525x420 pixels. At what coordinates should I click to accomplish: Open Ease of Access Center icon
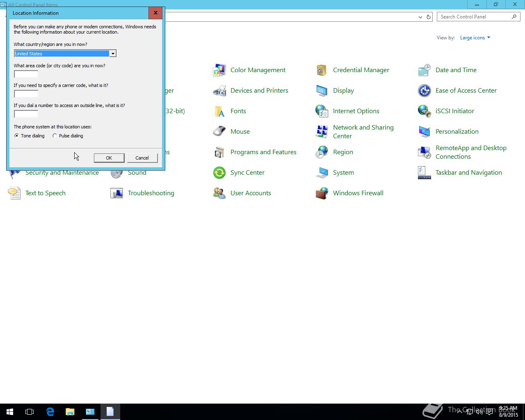(x=425, y=91)
